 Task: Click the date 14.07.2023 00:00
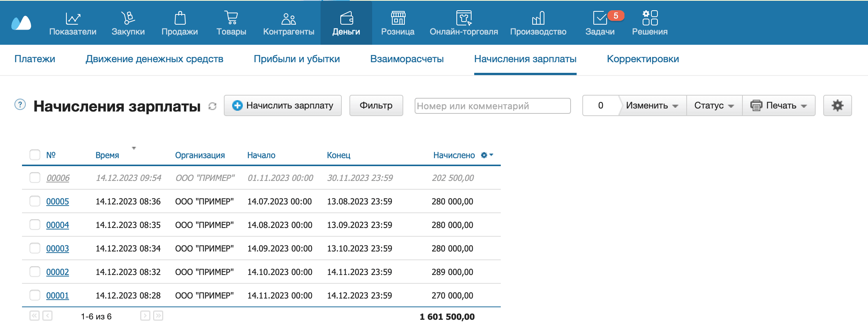280,201
